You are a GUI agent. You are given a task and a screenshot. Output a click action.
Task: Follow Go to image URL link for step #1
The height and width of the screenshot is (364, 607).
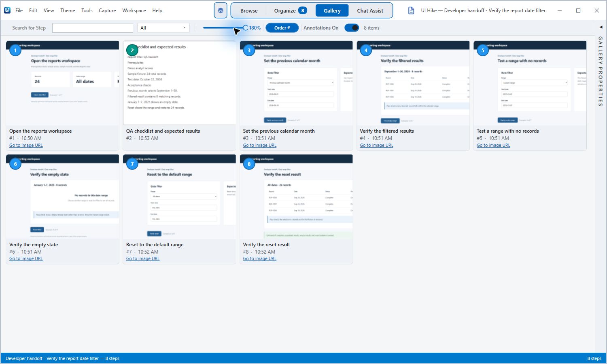[26, 145]
